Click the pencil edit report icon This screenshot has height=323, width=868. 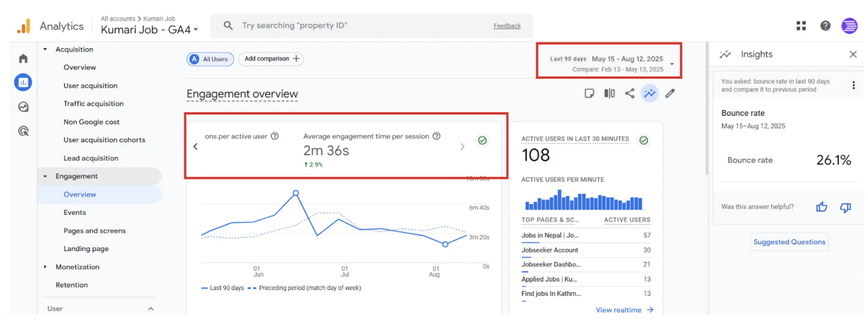(x=670, y=93)
